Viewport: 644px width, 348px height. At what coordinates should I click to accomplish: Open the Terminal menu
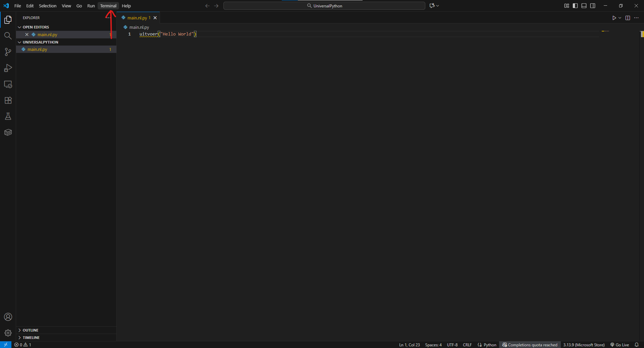point(108,6)
